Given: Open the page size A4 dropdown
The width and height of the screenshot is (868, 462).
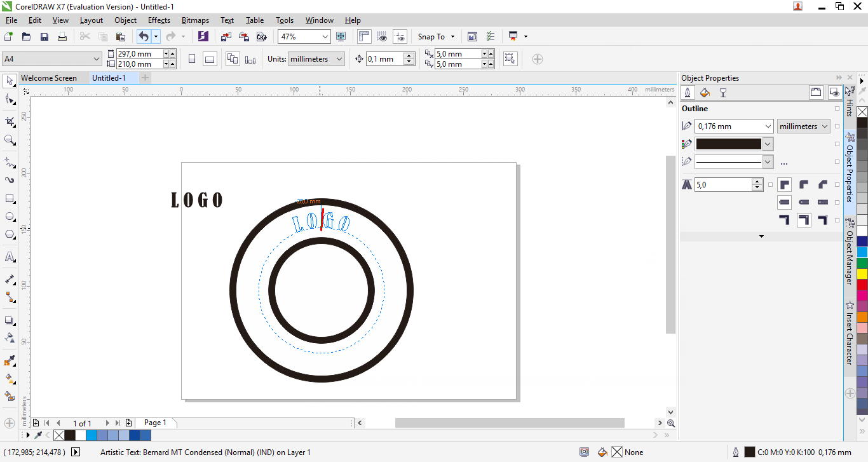Looking at the screenshot, I should (x=97, y=59).
